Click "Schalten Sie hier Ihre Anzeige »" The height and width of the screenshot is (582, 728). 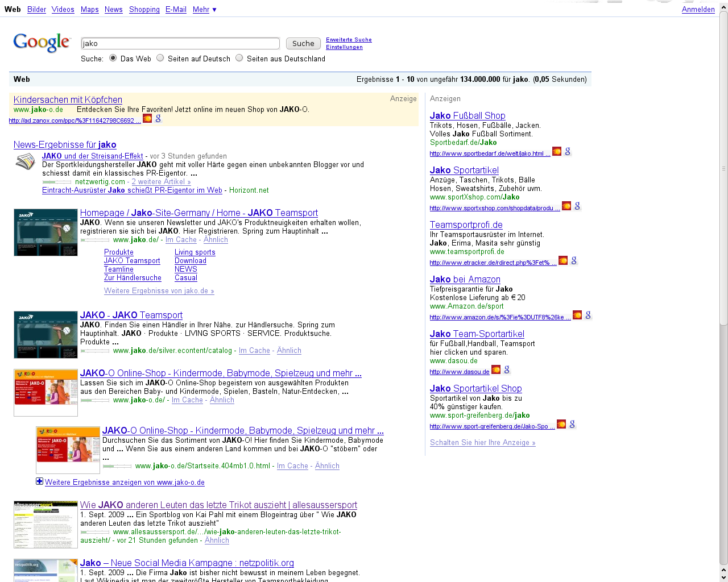[x=483, y=443]
